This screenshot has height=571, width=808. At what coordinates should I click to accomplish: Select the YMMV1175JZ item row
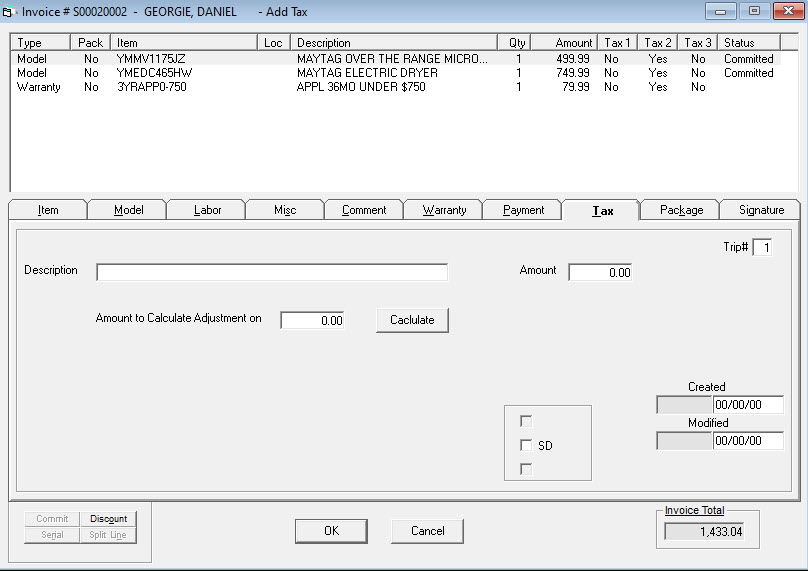(396, 59)
